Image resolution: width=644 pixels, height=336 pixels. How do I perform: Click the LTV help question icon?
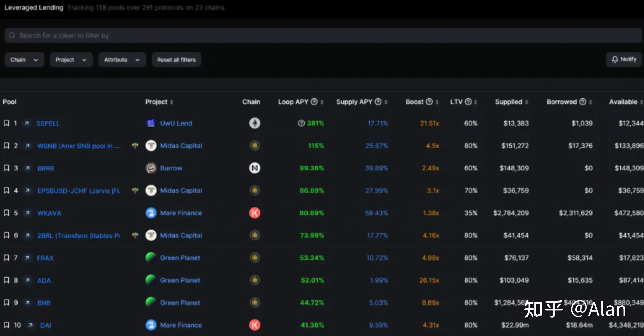468,102
